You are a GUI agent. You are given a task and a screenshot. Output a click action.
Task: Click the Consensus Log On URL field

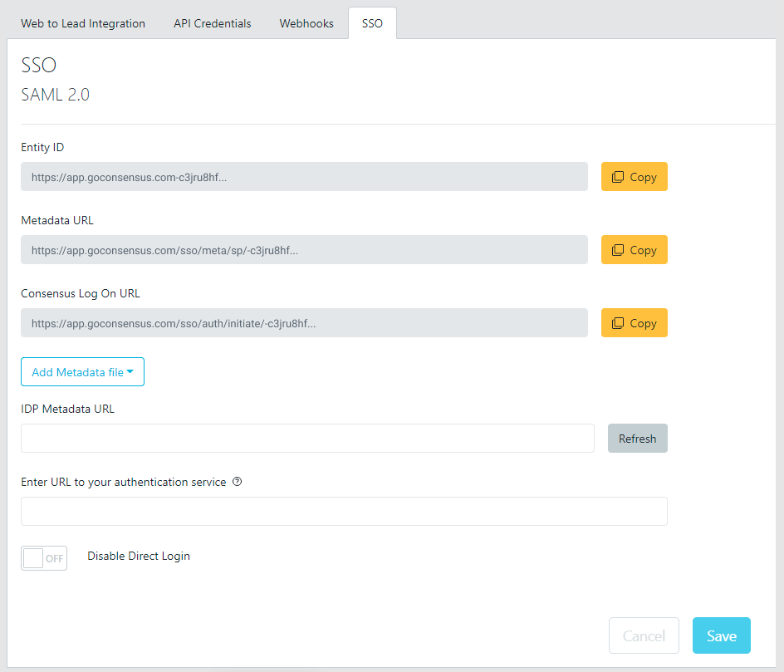point(304,322)
